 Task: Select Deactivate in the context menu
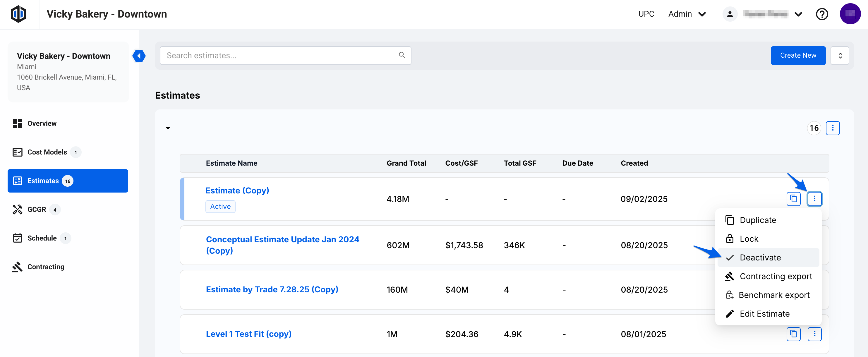[x=768, y=258]
